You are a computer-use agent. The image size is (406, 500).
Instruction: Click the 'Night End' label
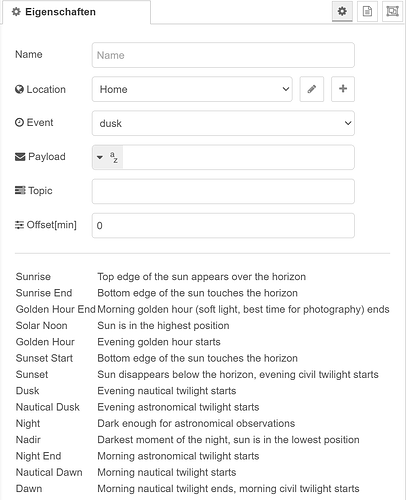tap(39, 456)
